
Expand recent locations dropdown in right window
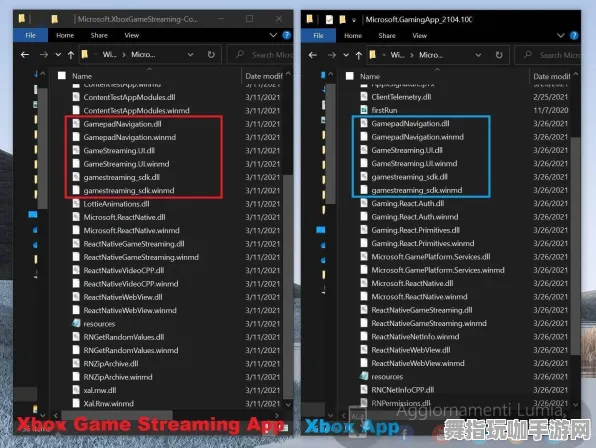[x=346, y=55]
